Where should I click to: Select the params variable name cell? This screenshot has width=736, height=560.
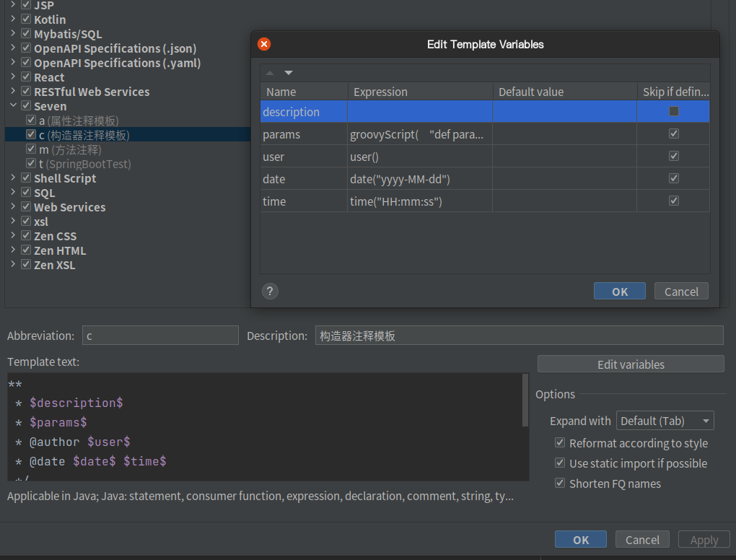tap(305, 134)
